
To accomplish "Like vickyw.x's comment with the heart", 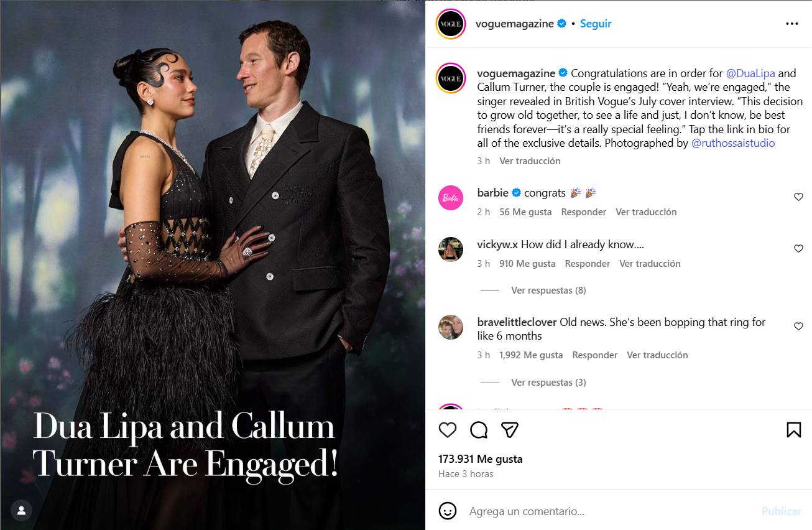I will click(x=798, y=249).
